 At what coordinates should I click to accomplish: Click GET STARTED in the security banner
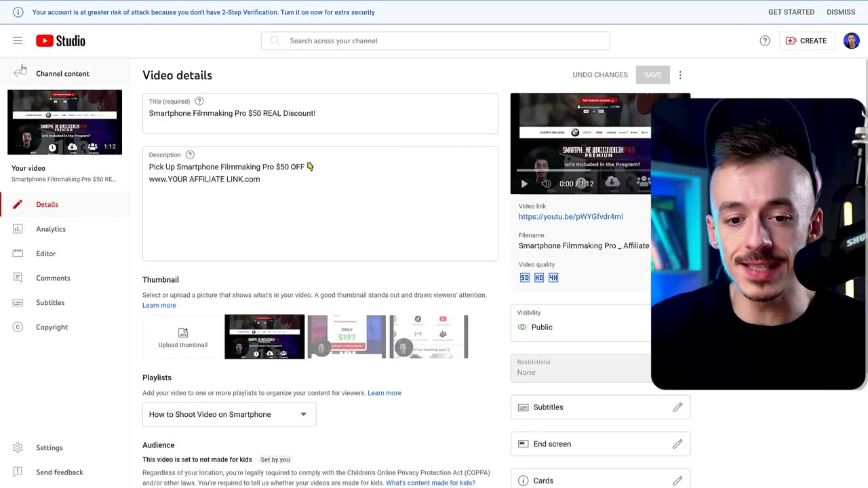(x=791, y=12)
